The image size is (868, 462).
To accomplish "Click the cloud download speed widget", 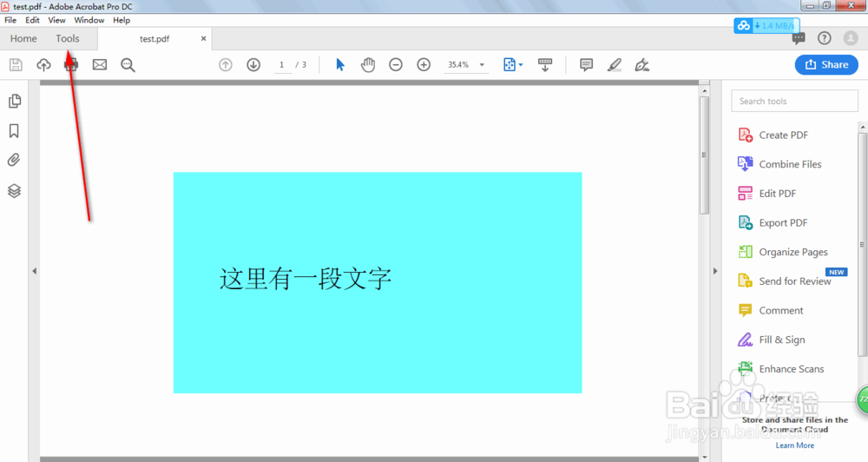I will (766, 25).
